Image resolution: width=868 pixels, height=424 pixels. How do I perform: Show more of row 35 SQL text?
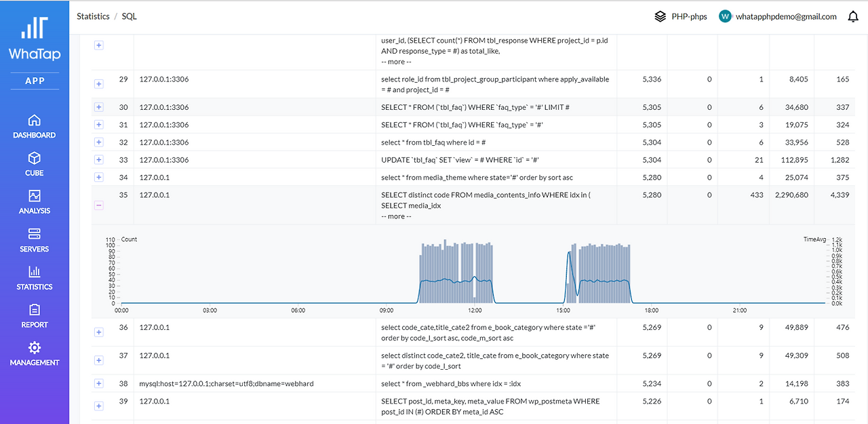click(395, 216)
